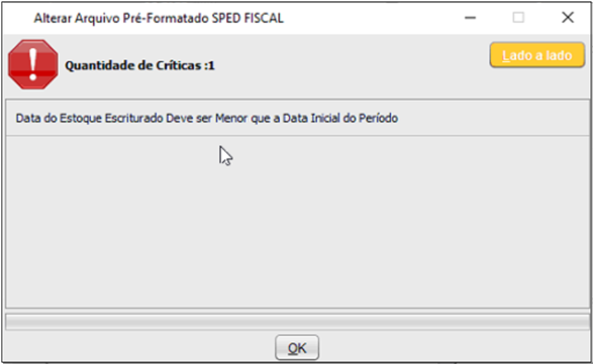Click the Quantidade de Críticas label

coord(139,65)
